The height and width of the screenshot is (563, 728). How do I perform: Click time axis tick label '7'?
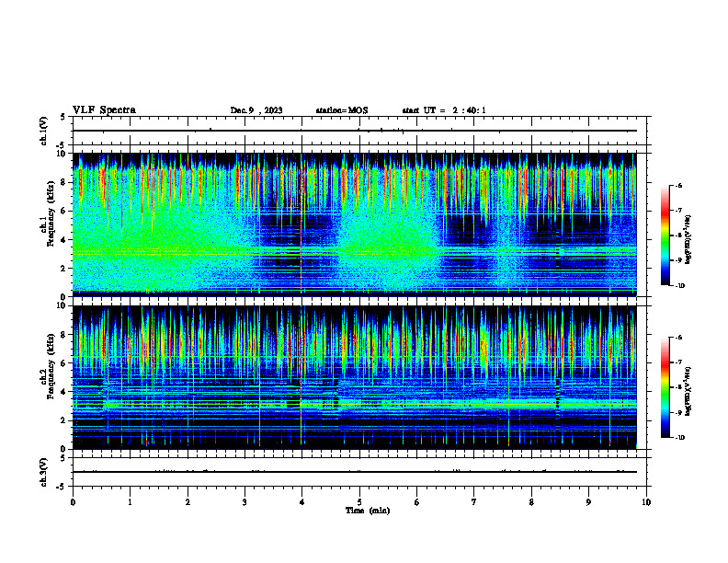(x=474, y=502)
